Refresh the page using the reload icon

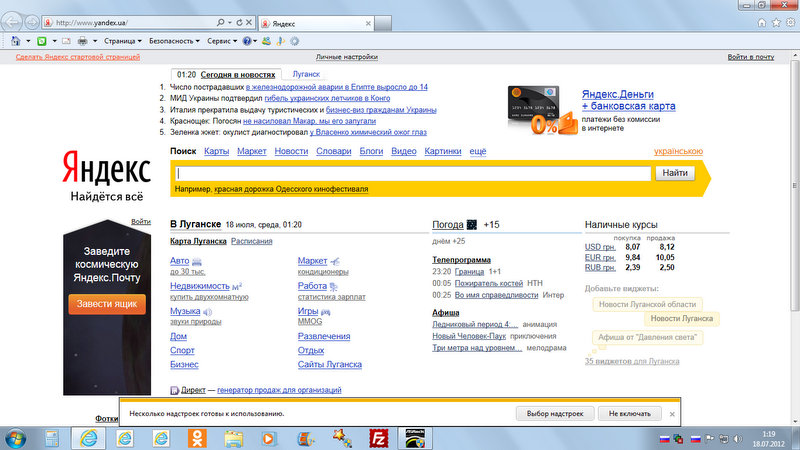(239, 22)
